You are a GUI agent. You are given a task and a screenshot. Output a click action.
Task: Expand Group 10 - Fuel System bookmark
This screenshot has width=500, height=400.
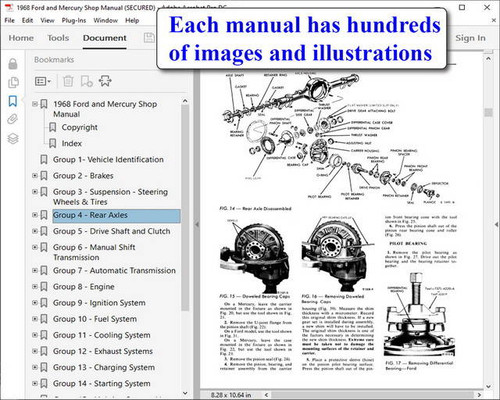coord(35,319)
